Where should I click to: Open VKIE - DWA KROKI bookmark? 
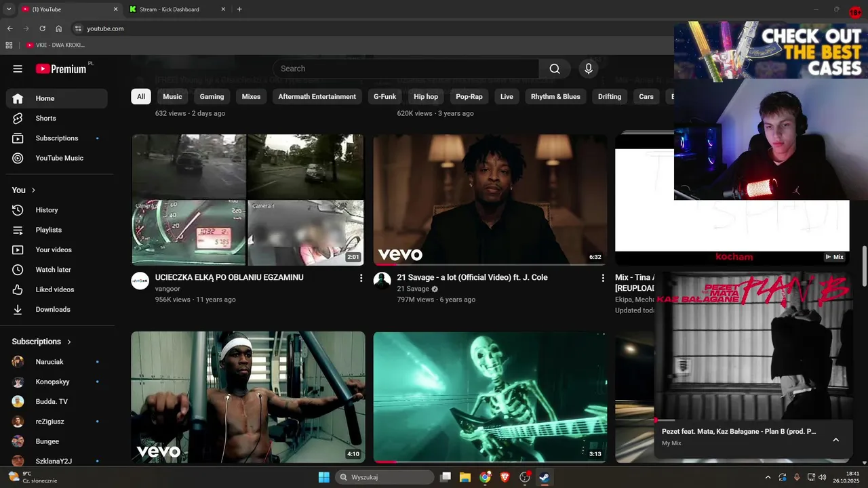55,45
